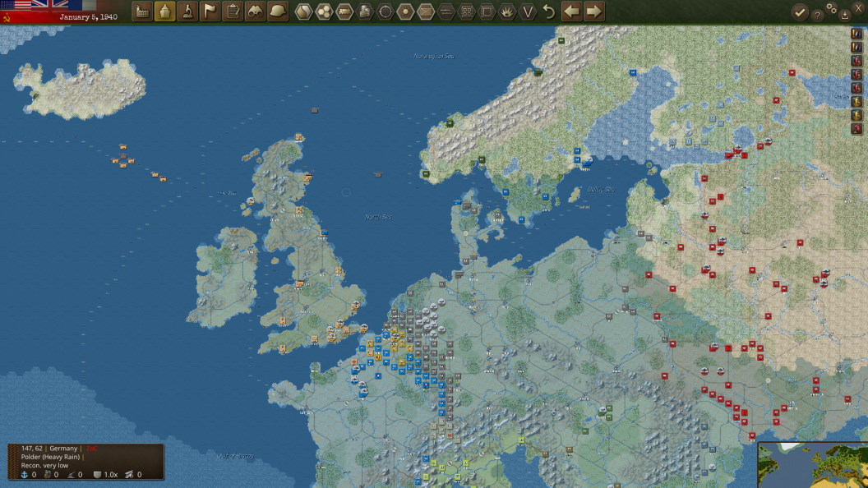Toggle the dotted circle hexagon overlay
The width and height of the screenshot is (868, 488).
386,11
